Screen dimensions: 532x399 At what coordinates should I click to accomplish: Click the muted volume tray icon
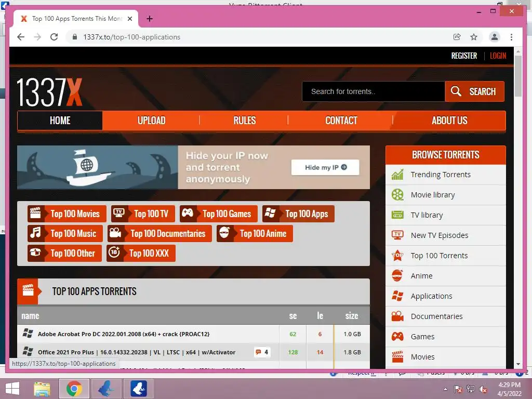point(483,389)
